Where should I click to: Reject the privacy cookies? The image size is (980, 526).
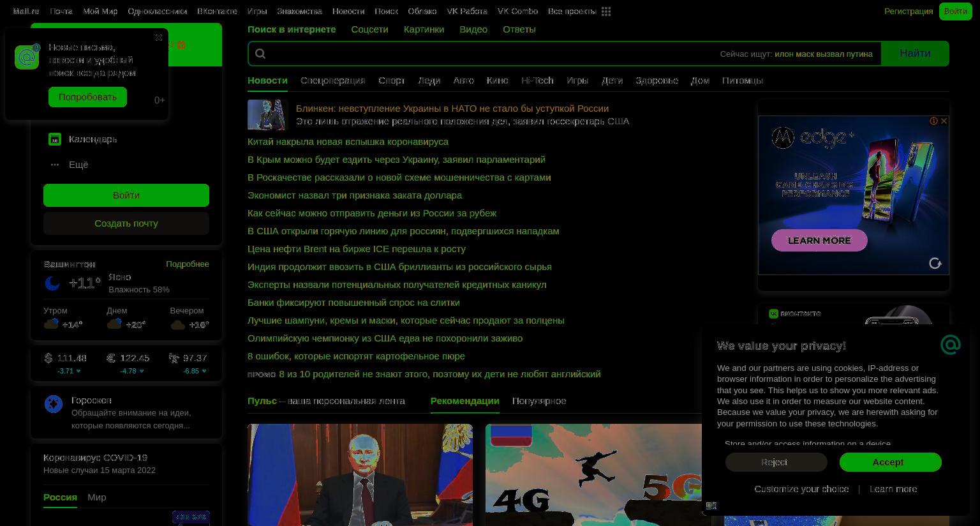pos(776,462)
